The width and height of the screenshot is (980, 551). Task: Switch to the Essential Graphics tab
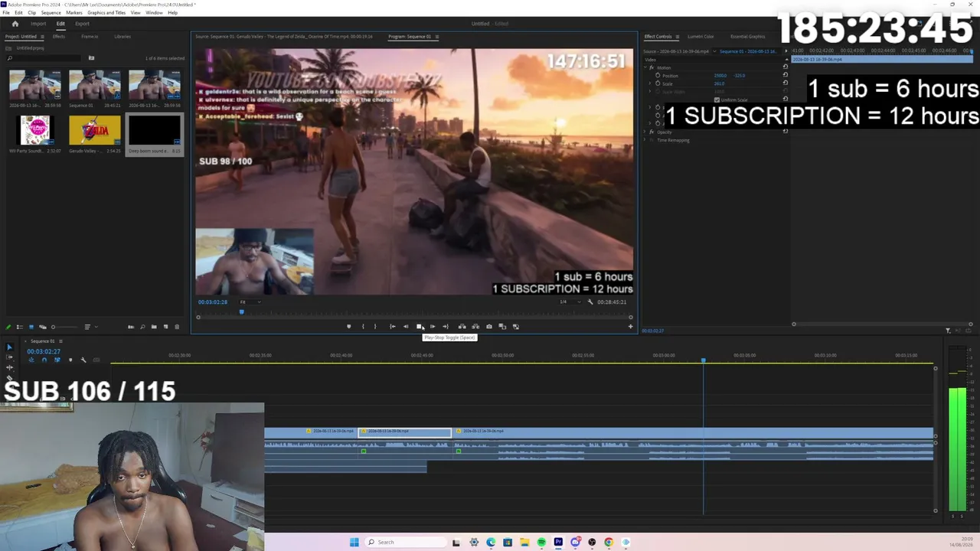click(747, 37)
